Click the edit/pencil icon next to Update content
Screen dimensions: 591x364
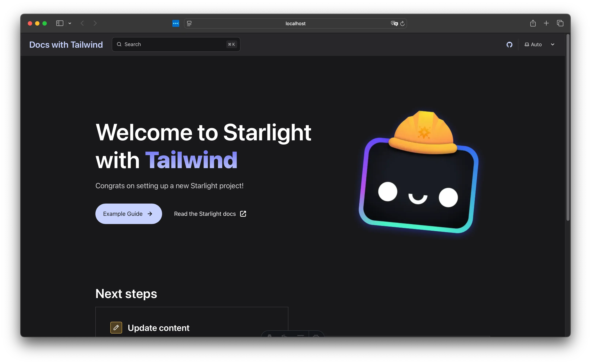[116, 327]
